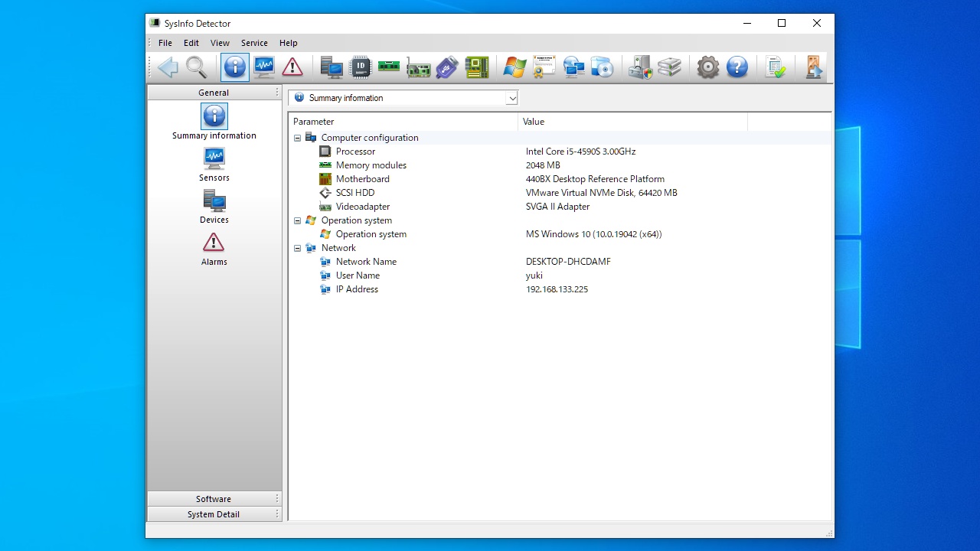Click the value 2048 MB
Screen dimensions: 980x551
point(543,165)
